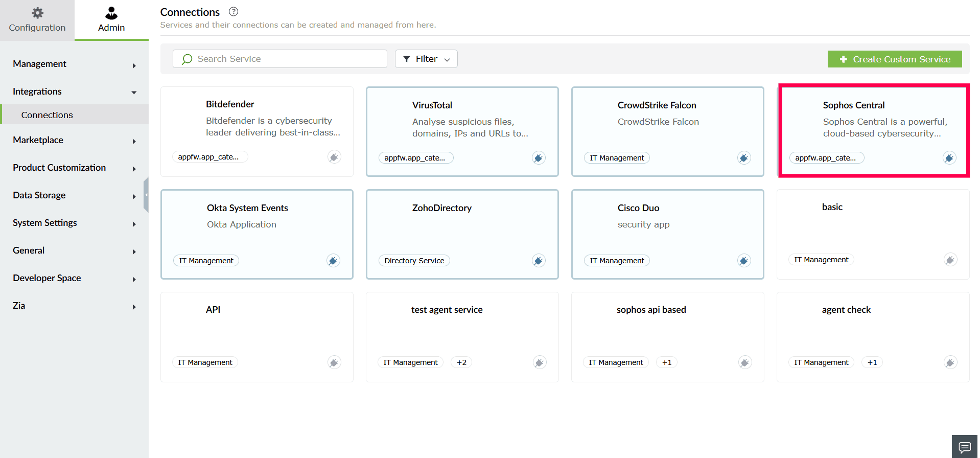Collapse the sidebar with the handle
980x458 pixels.
(146, 195)
